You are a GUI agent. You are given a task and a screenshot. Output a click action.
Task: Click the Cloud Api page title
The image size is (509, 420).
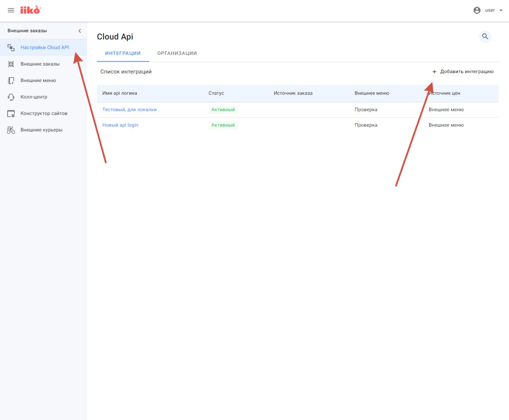tap(115, 37)
